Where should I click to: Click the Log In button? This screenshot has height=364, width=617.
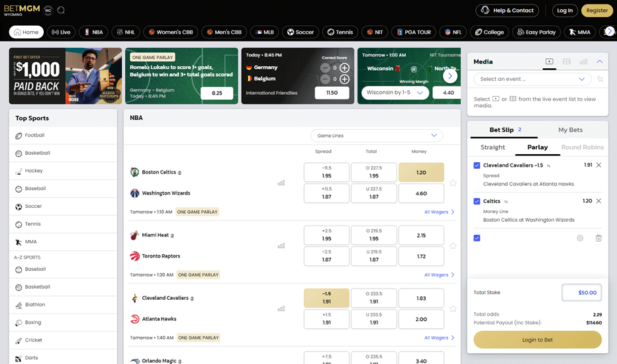click(565, 11)
